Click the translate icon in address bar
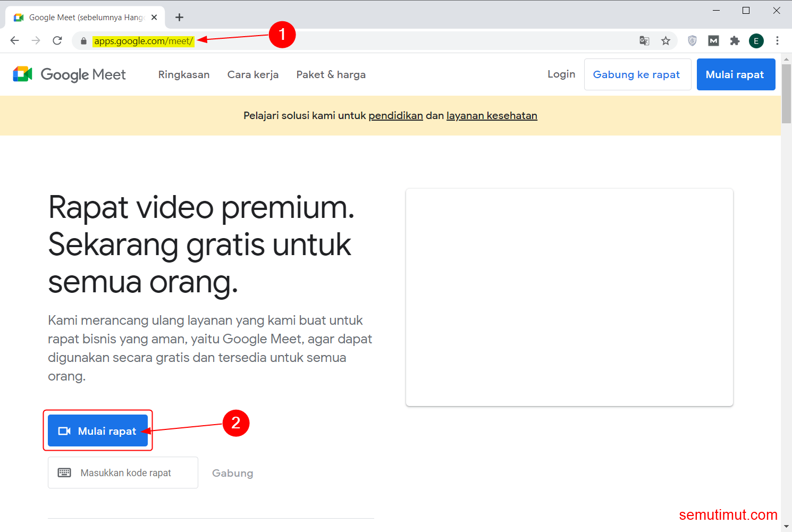792x532 pixels. (x=644, y=40)
